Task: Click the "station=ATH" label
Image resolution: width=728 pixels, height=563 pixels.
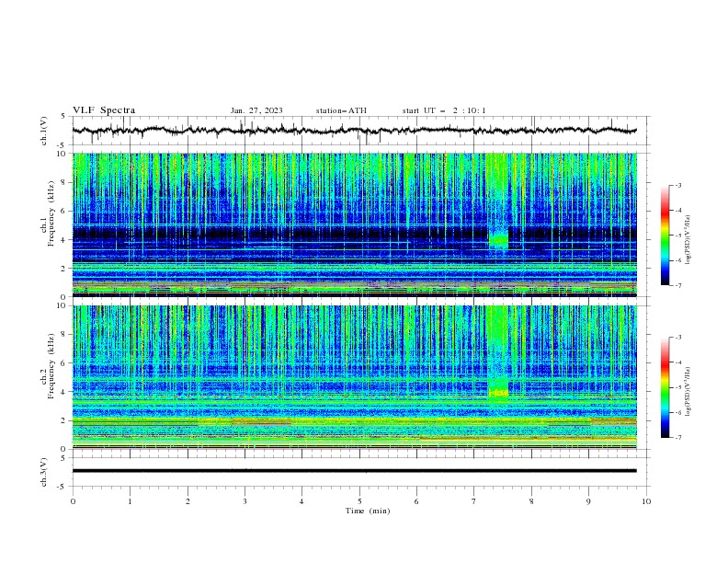Action: [x=341, y=110]
